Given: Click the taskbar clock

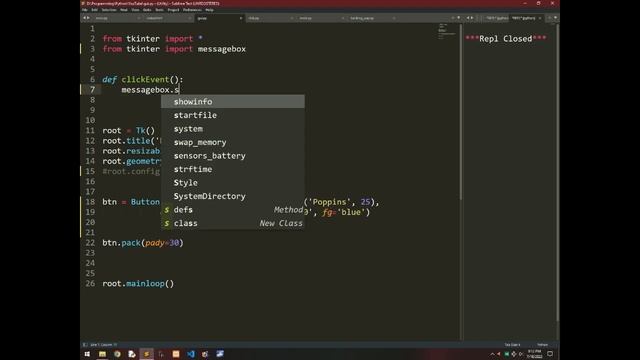Looking at the screenshot, I should 534,354.
